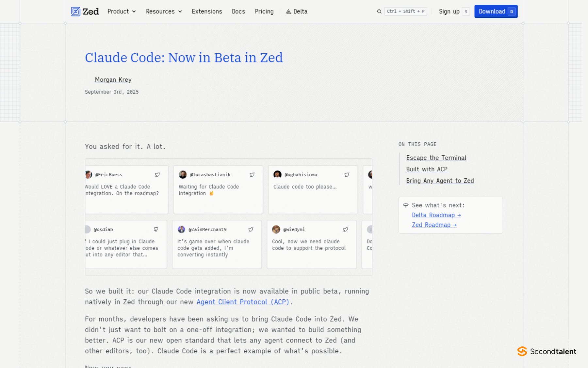Screen dimensions: 588x368
Task: Click @osdiab profile avatar
Action: [x=88, y=230]
